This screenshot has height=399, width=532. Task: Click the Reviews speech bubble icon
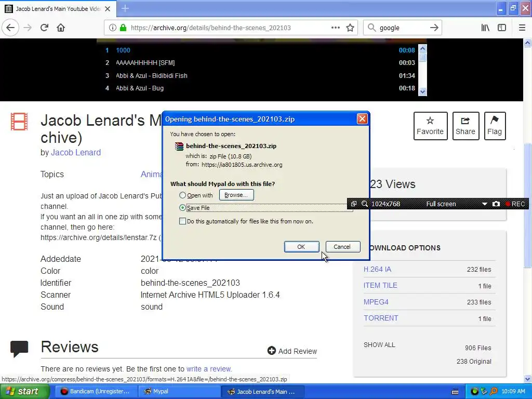(19, 349)
